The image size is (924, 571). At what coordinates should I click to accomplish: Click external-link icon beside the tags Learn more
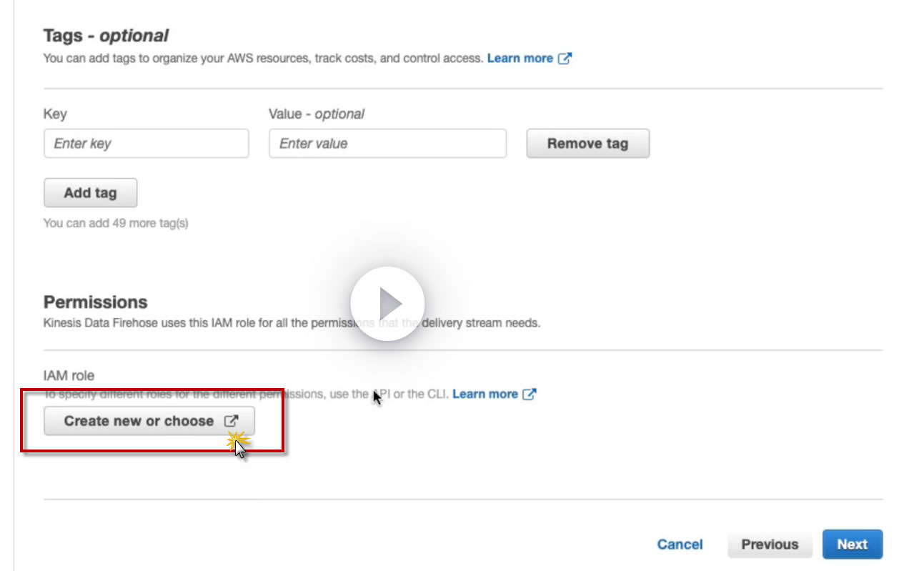565,58
